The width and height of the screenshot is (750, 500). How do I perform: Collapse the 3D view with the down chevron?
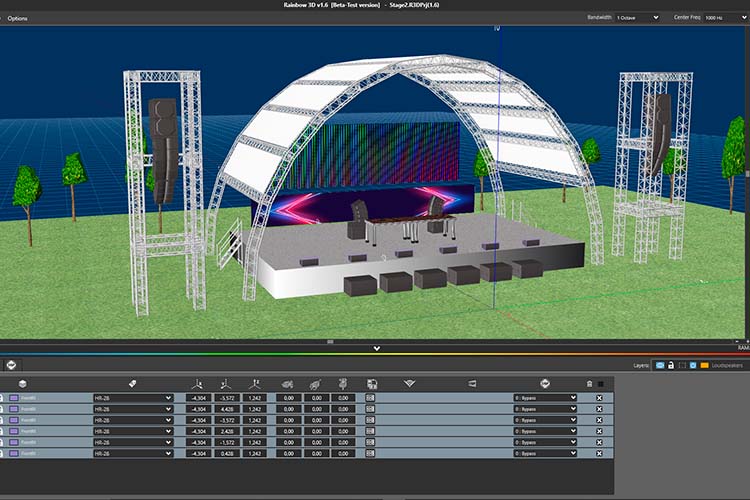tap(376, 348)
